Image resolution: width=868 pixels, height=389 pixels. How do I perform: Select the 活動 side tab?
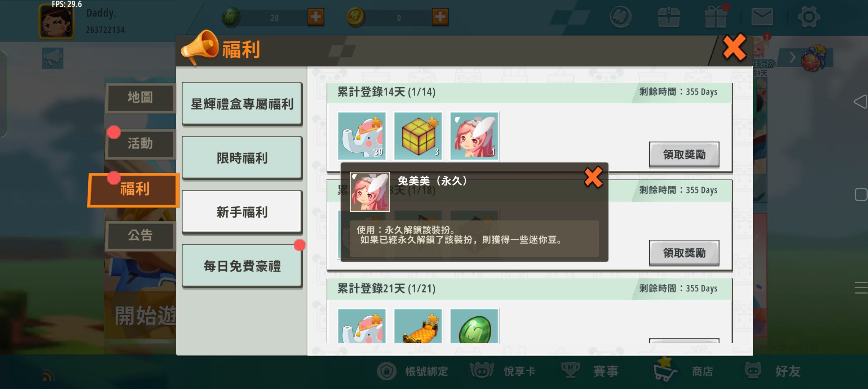pyautogui.click(x=140, y=144)
